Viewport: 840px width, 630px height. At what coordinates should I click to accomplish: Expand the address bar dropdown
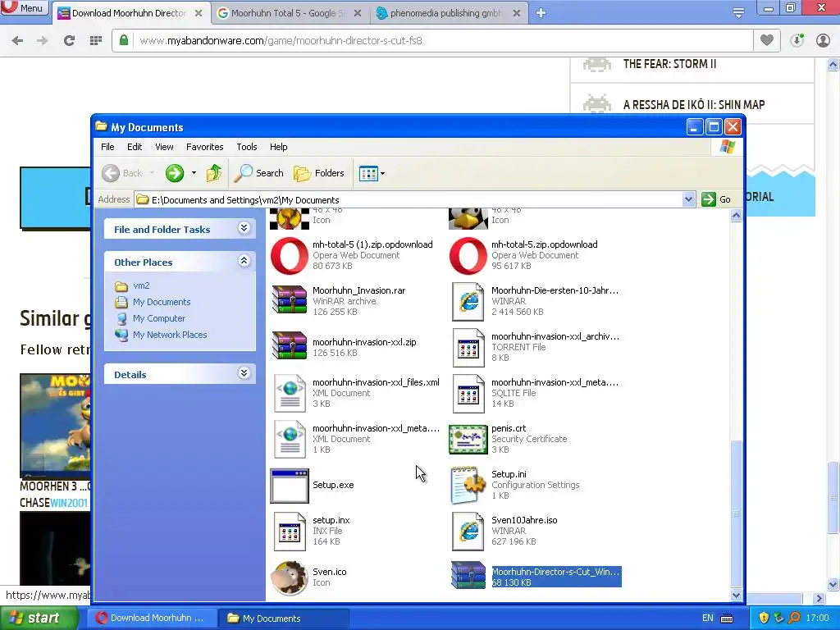click(x=689, y=199)
